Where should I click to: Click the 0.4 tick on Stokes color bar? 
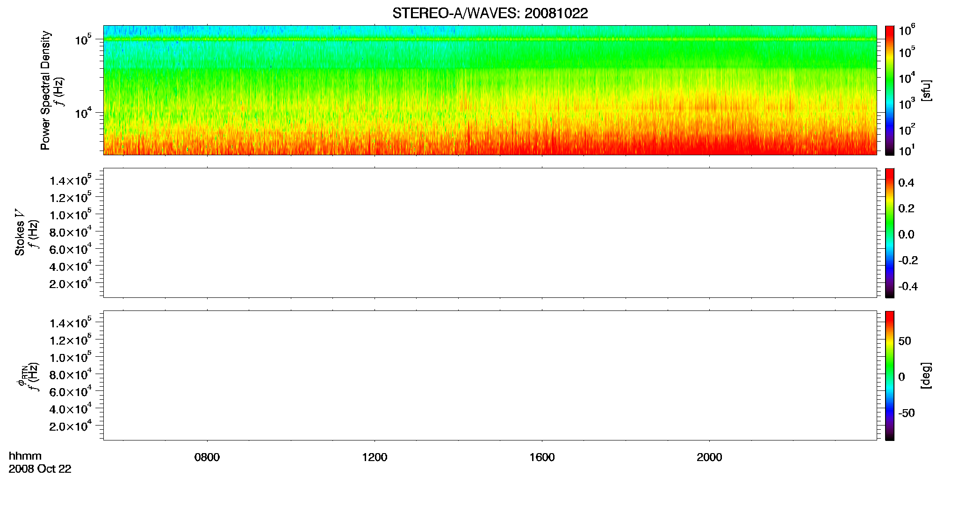click(x=906, y=183)
